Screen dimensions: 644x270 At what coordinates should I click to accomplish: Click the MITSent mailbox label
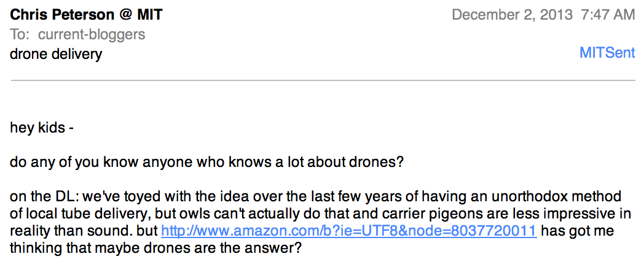click(x=607, y=53)
